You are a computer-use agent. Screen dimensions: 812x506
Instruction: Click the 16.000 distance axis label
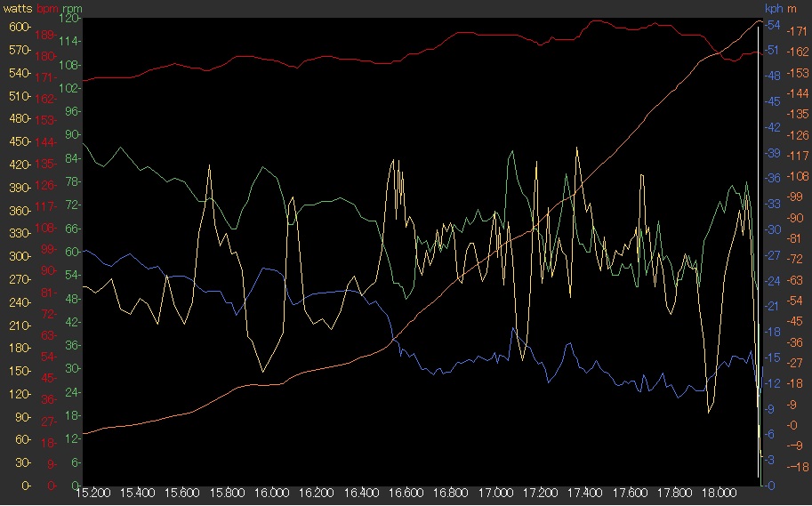(272, 493)
